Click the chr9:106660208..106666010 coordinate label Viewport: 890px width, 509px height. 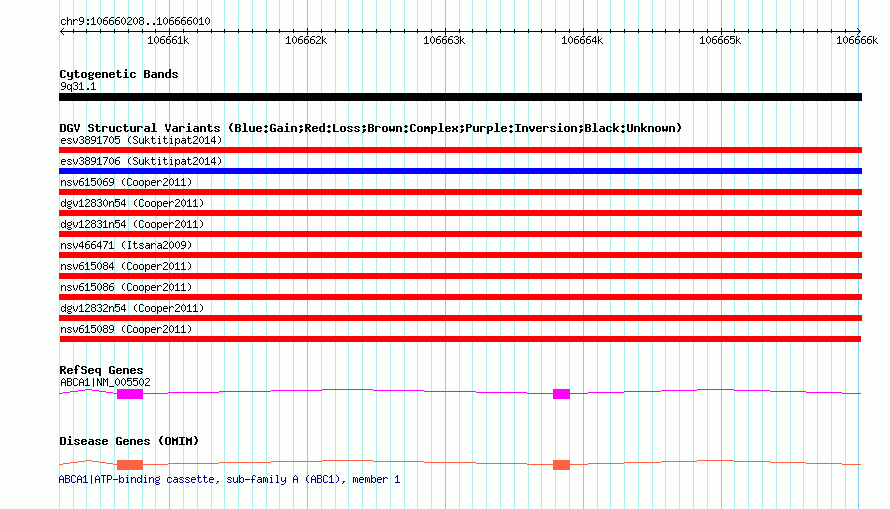135,21
